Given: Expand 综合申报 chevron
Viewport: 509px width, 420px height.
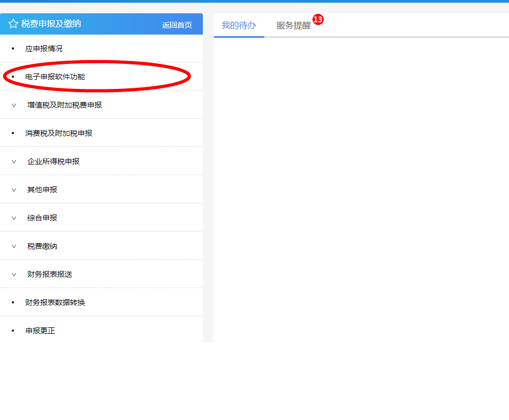Looking at the screenshot, I should (14, 218).
